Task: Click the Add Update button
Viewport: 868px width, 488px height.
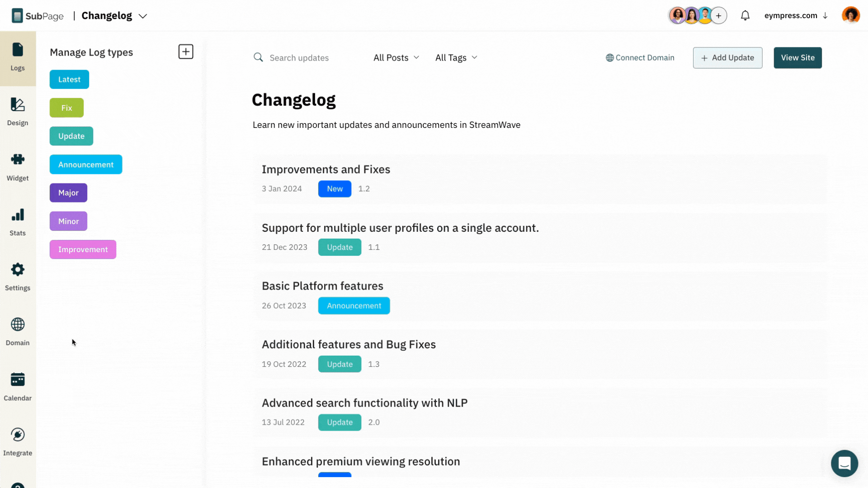Action: click(x=727, y=58)
